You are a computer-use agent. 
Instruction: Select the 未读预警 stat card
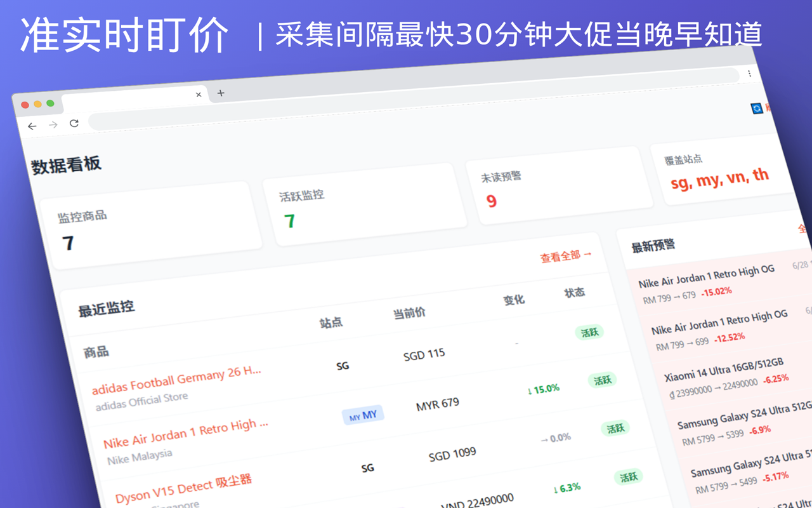coord(559,185)
